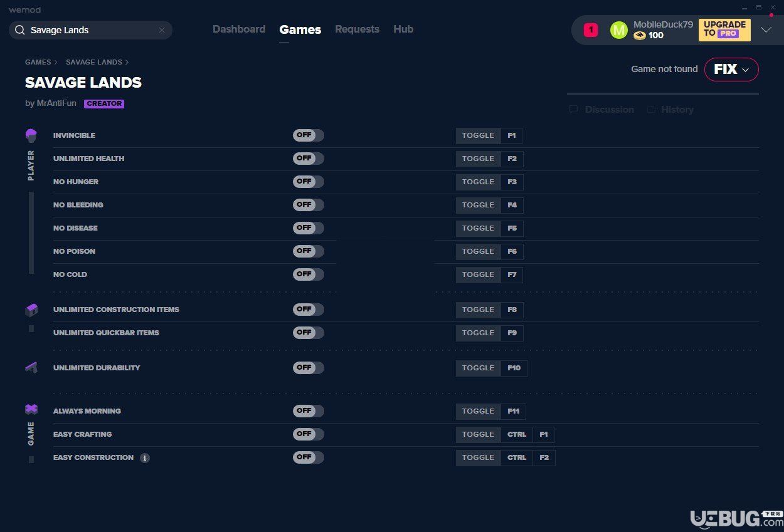The height and width of the screenshot is (532, 784).
Task: Change the F1 hotkey for Invincible
Action: coord(512,135)
